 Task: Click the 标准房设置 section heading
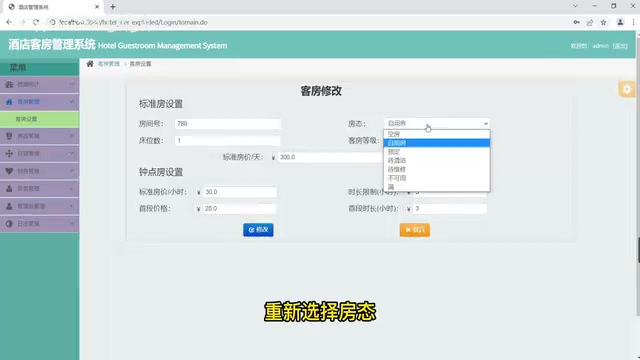161,104
